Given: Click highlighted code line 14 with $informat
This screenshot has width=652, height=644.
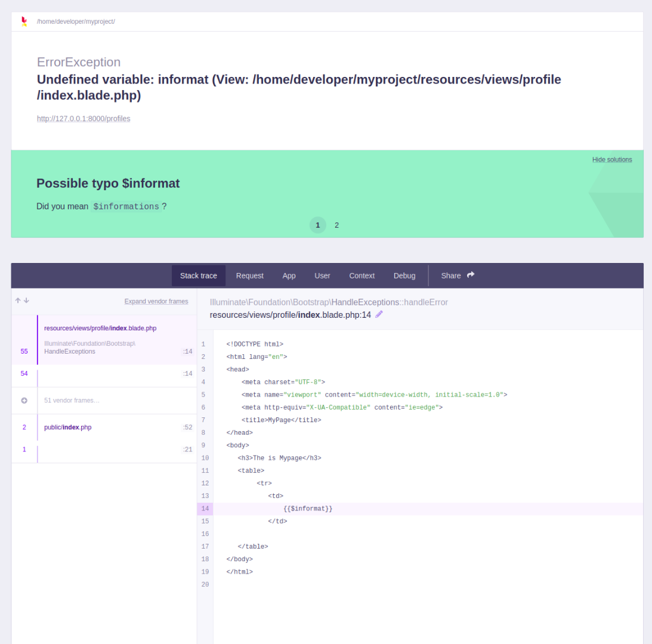Looking at the screenshot, I should pyautogui.click(x=308, y=509).
